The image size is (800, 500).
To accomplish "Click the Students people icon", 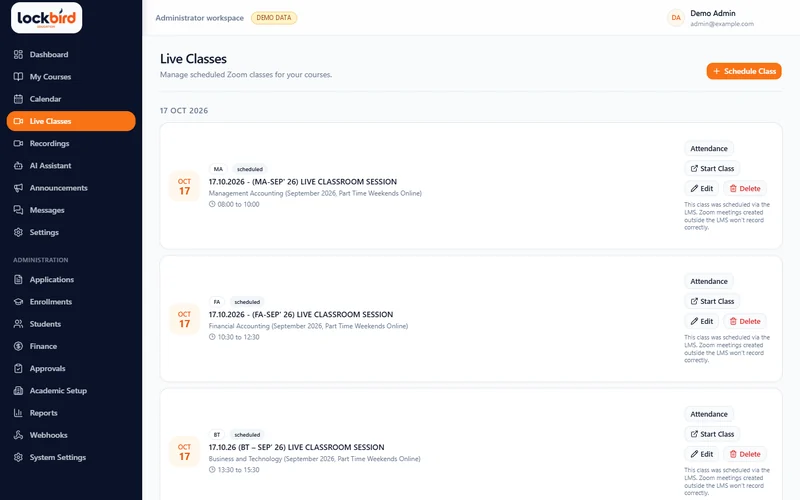I will 18,324.
